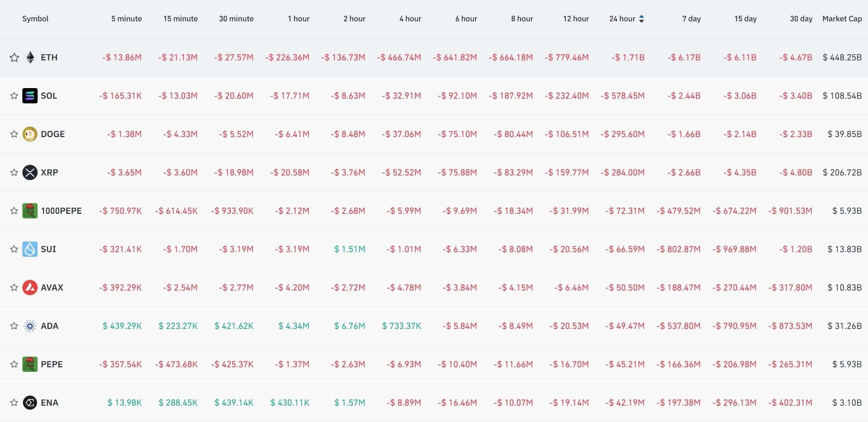Add AVAX to favorites via star

coord(14,287)
